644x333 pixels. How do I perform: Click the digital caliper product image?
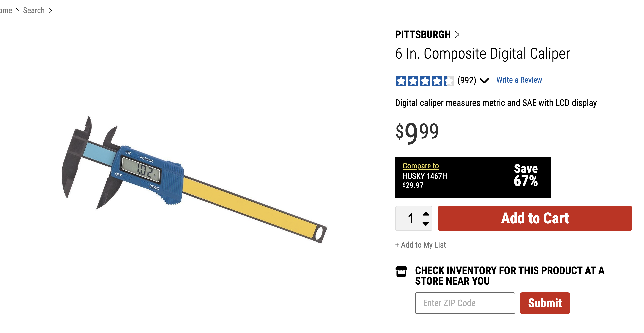194,179
